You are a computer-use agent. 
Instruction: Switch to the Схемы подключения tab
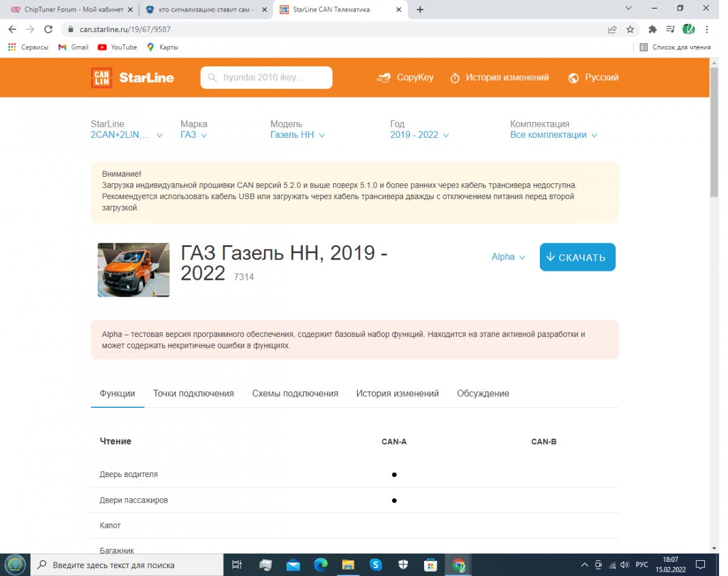(x=295, y=393)
